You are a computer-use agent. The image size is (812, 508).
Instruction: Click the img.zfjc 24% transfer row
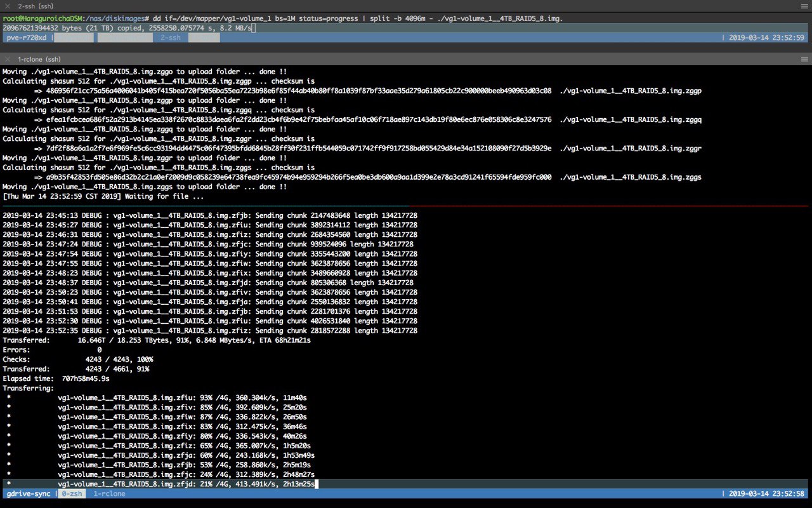pos(160,474)
